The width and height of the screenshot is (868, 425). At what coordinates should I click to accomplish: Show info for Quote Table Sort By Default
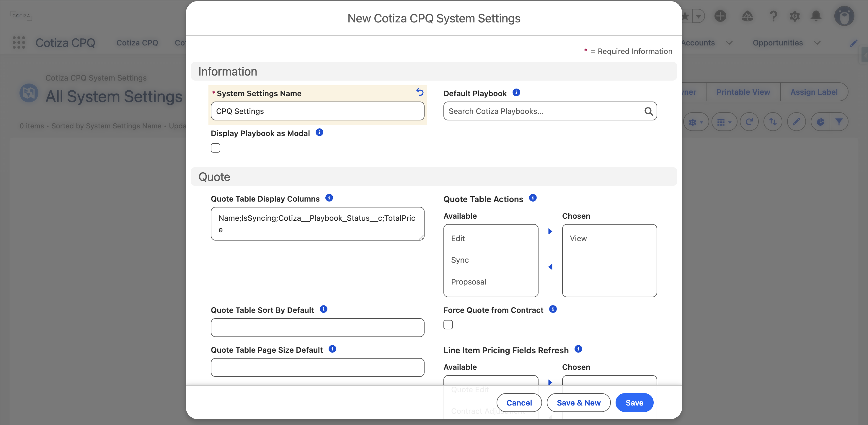click(x=324, y=309)
